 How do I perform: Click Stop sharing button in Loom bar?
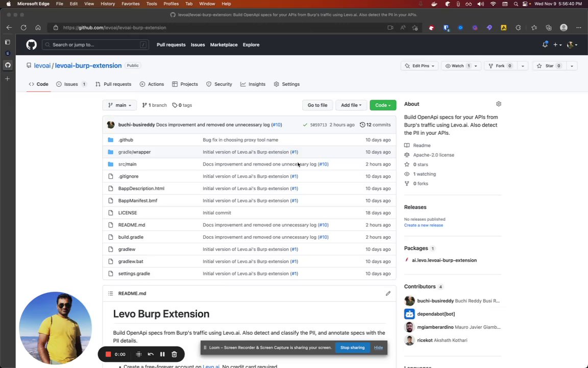353,348
